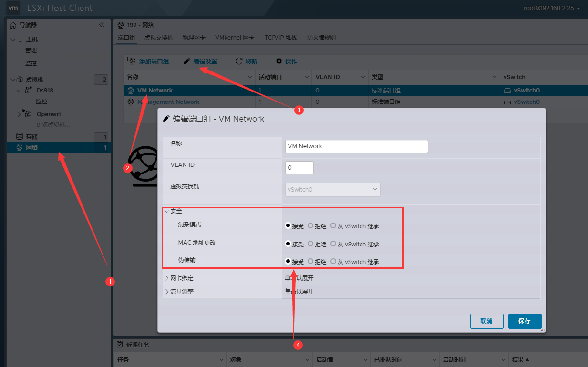Expand the Openwrt tree node
This screenshot has width=588, height=367.
point(19,114)
